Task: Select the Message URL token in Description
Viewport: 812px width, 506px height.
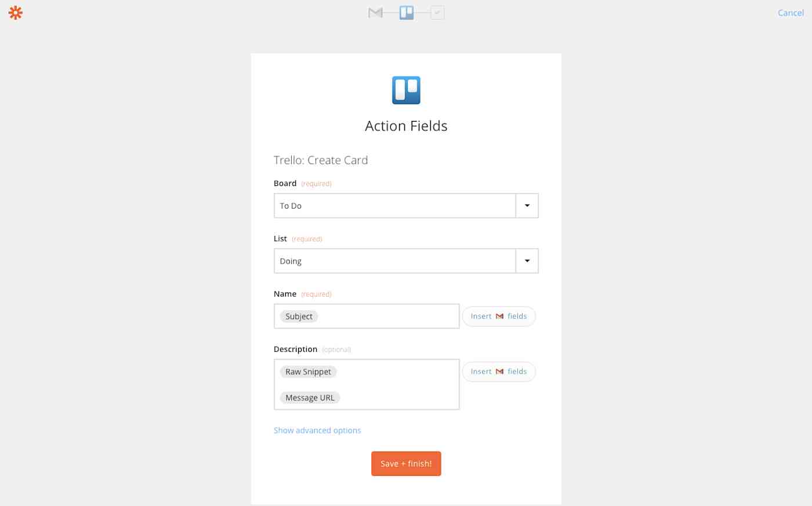Action: click(x=310, y=398)
